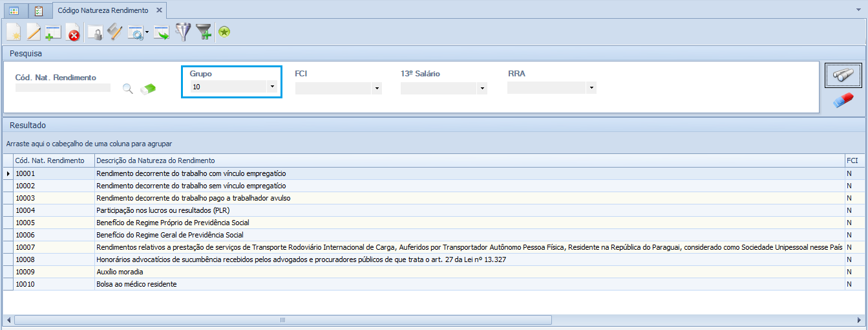This screenshot has width=868, height=330.
Task: Open the arrow beside grid settings icon
Action: (147, 32)
